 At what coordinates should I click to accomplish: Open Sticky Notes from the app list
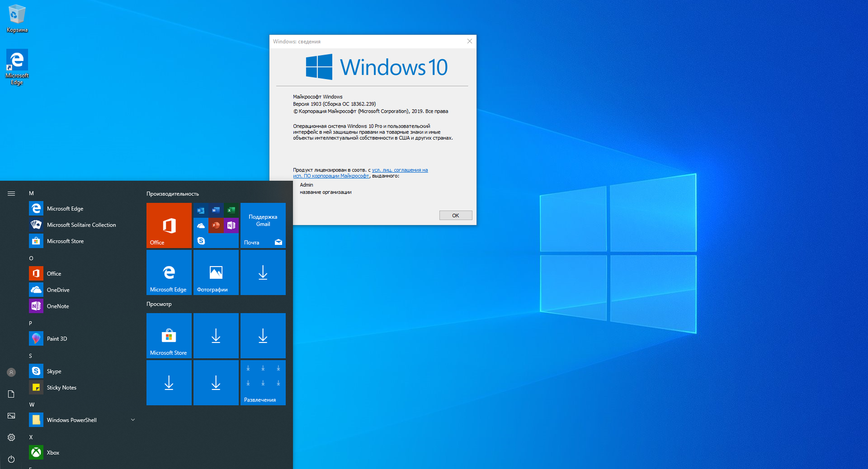(x=83, y=387)
